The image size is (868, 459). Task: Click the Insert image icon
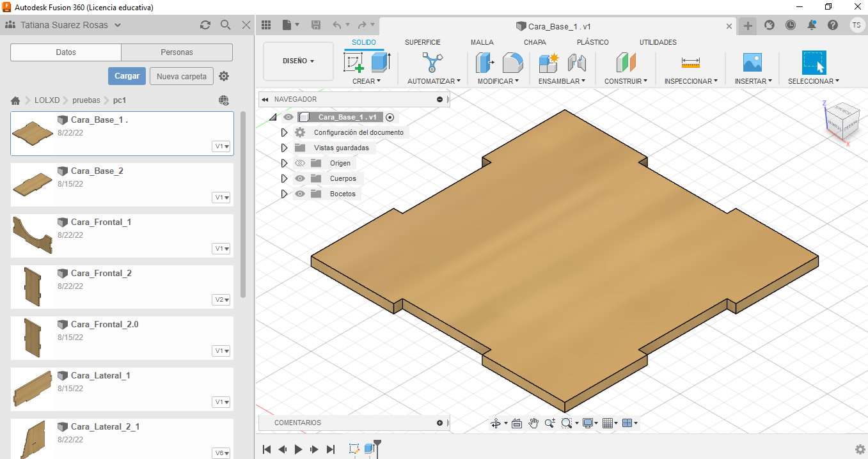click(x=752, y=63)
